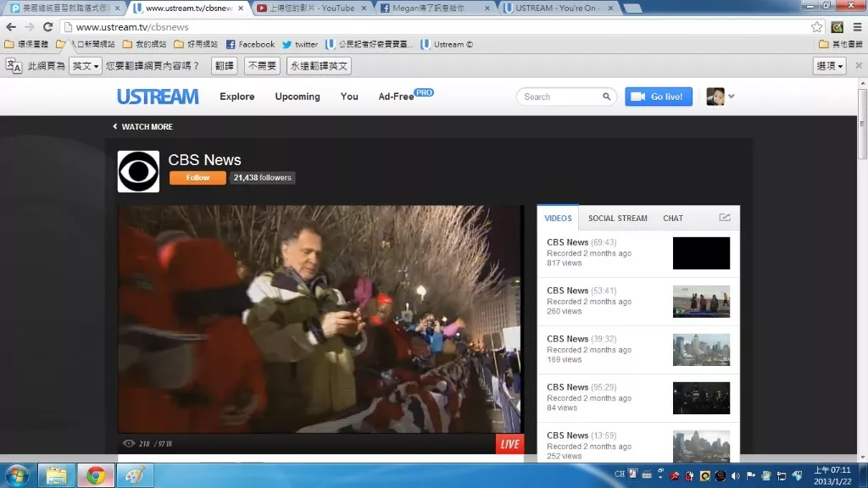Viewport: 868px width, 488px height.
Task: Click the Action Center flag tray icon
Action: pos(751,475)
